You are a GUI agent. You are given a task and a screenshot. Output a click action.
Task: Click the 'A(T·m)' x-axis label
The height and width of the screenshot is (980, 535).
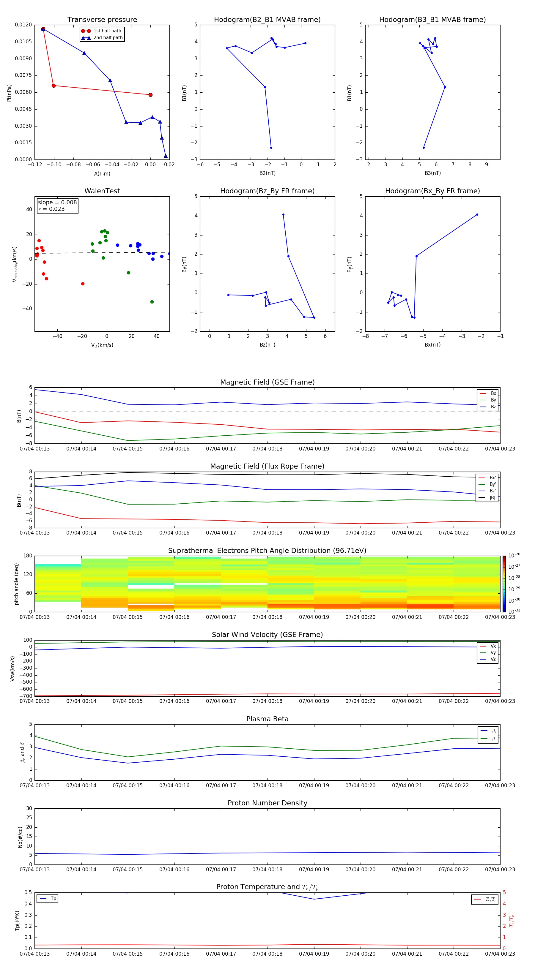coord(102,173)
